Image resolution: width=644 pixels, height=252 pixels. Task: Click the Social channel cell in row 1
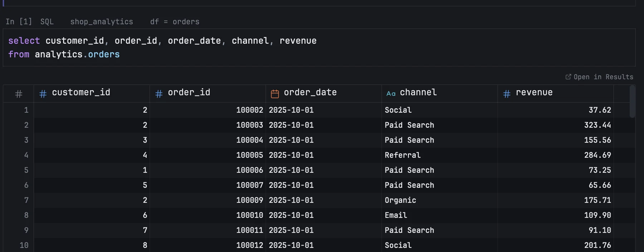pos(439,110)
